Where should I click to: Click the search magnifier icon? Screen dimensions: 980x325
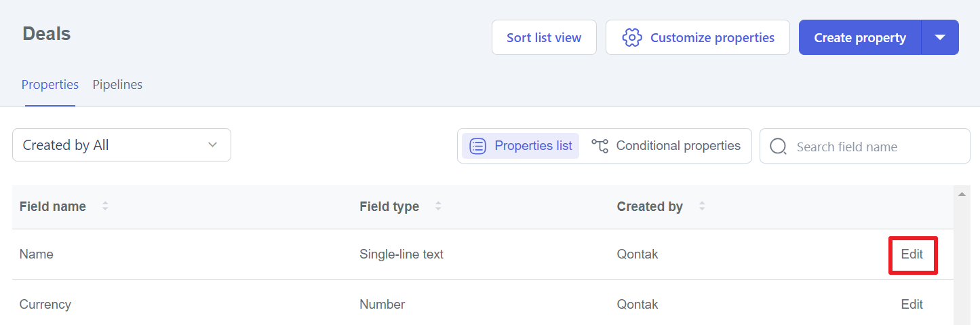click(x=779, y=147)
